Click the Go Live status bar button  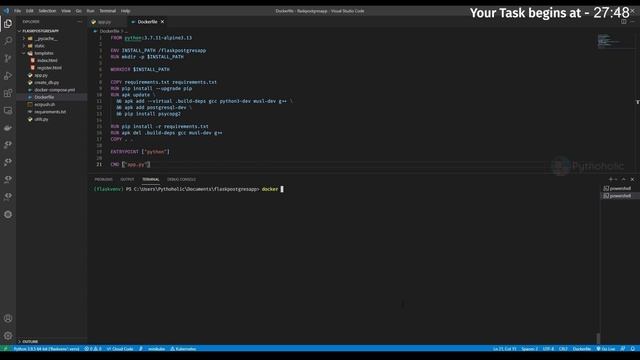click(x=606, y=349)
